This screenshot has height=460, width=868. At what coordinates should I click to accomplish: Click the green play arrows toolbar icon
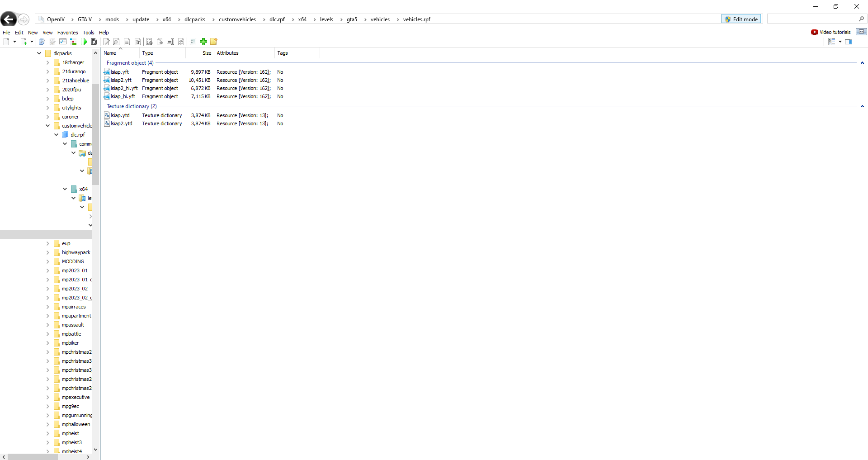click(84, 42)
